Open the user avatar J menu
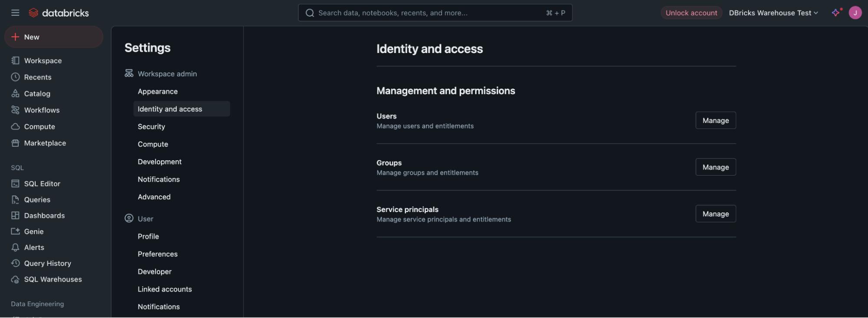 (x=855, y=13)
